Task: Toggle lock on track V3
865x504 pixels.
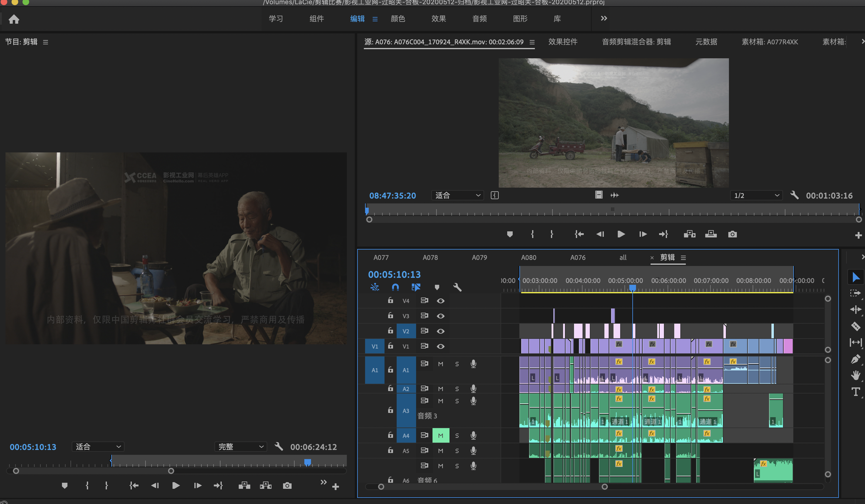Action: tap(390, 315)
